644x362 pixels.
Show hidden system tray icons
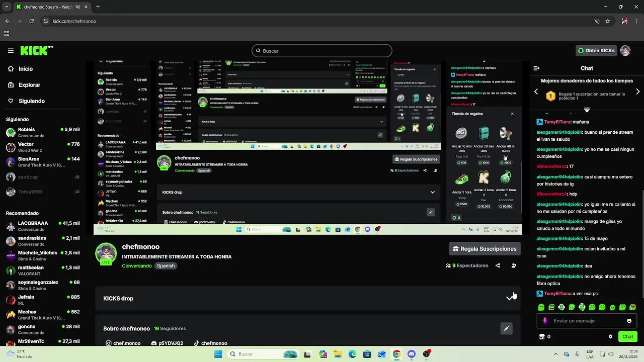tap(555, 354)
